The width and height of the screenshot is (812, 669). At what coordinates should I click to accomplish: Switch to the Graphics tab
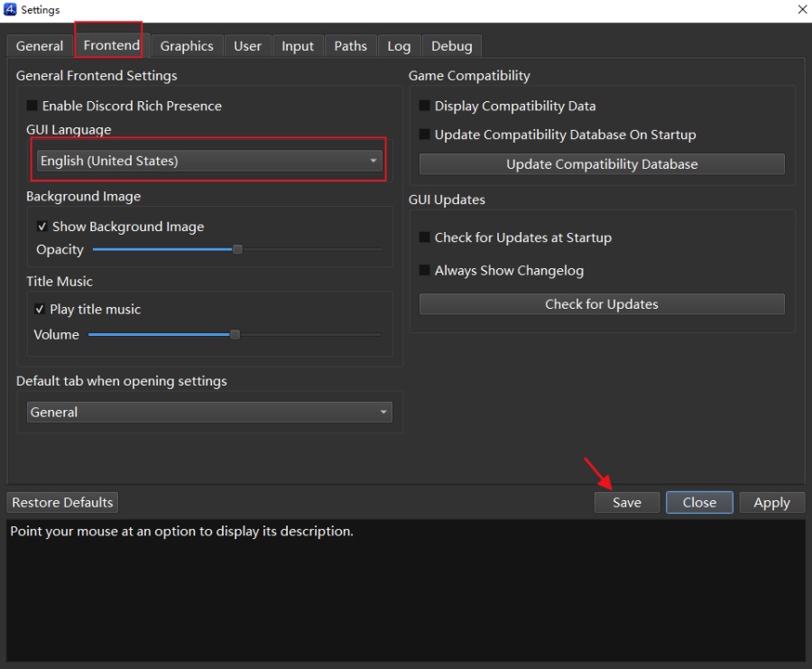(x=187, y=46)
